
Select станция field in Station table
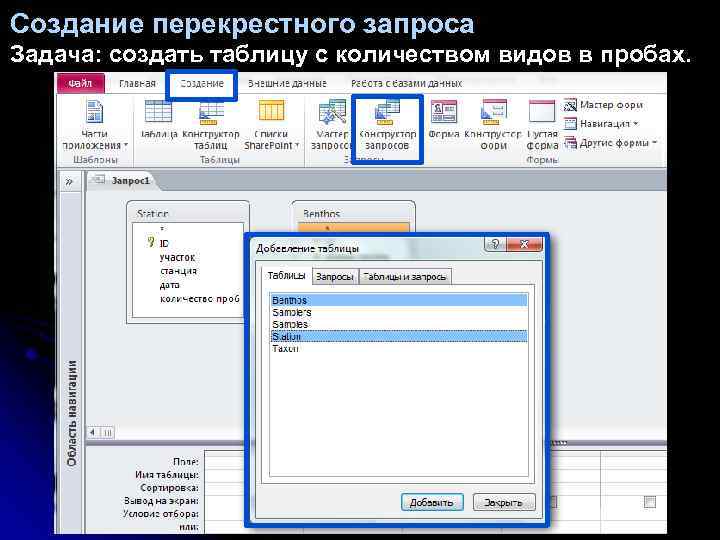click(178, 271)
